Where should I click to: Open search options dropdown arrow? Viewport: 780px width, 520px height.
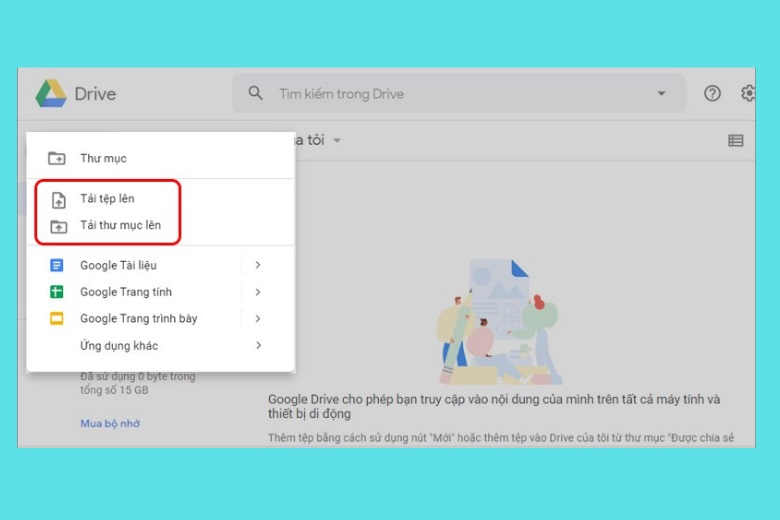click(x=661, y=93)
